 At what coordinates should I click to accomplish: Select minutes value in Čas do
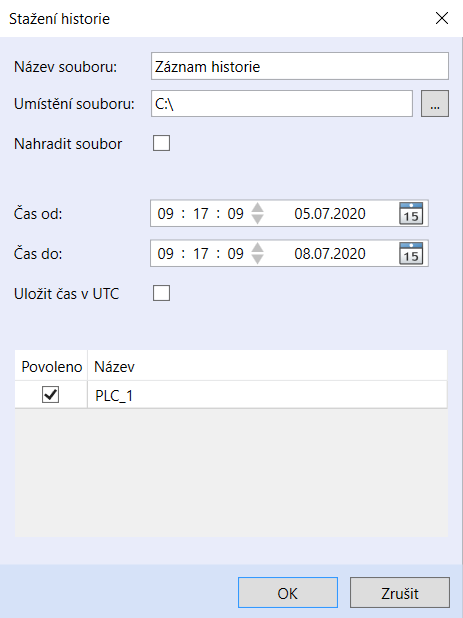pos(201,253)
